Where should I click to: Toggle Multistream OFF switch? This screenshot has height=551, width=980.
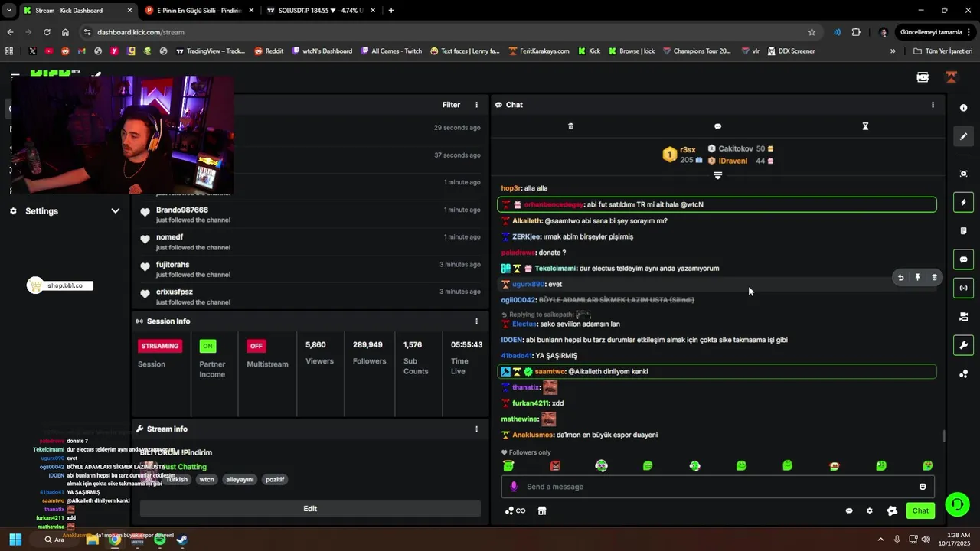pyautogui.click(x=256, y=346)
